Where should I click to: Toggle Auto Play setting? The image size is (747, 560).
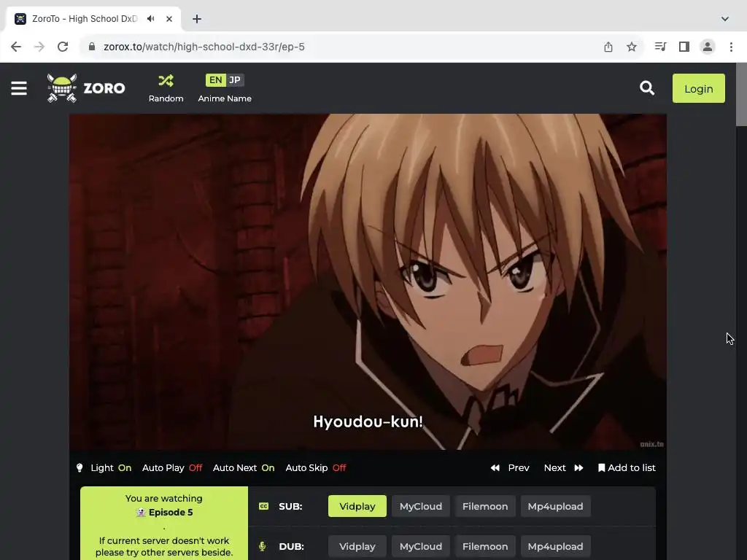click(172, 467)
